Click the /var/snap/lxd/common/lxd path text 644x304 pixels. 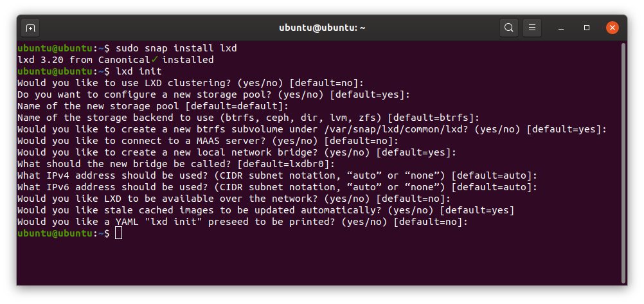[x=394, y=129]
